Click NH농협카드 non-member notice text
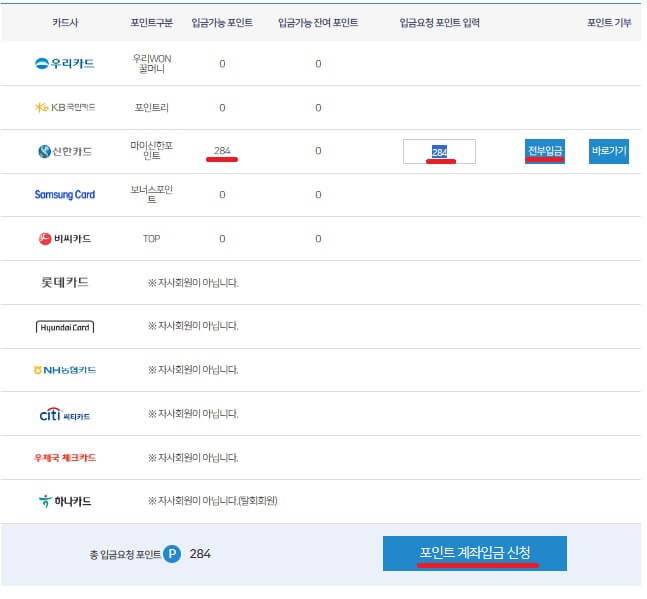The width and height of the screenshot is (647, 599). 193,370
